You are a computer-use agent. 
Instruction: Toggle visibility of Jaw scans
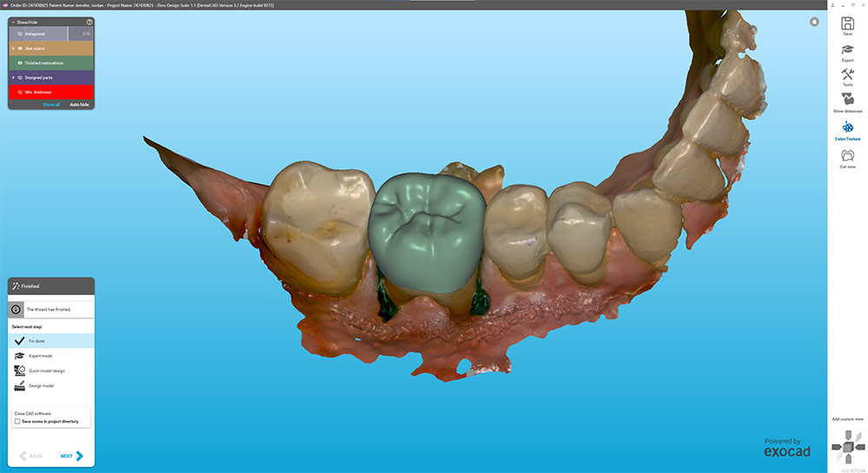(20, 48)
